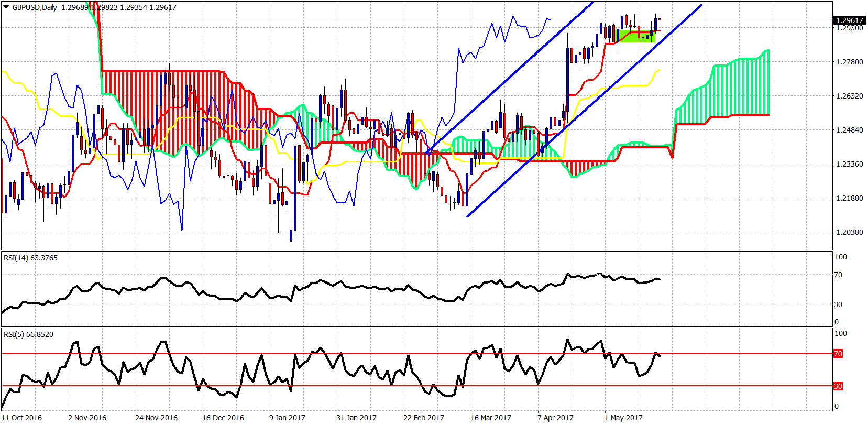The height and width of the screenshot is (425, 868).
Task: Select the RSI(5) 66.8520 indicator label
Action: coord(28,334)
